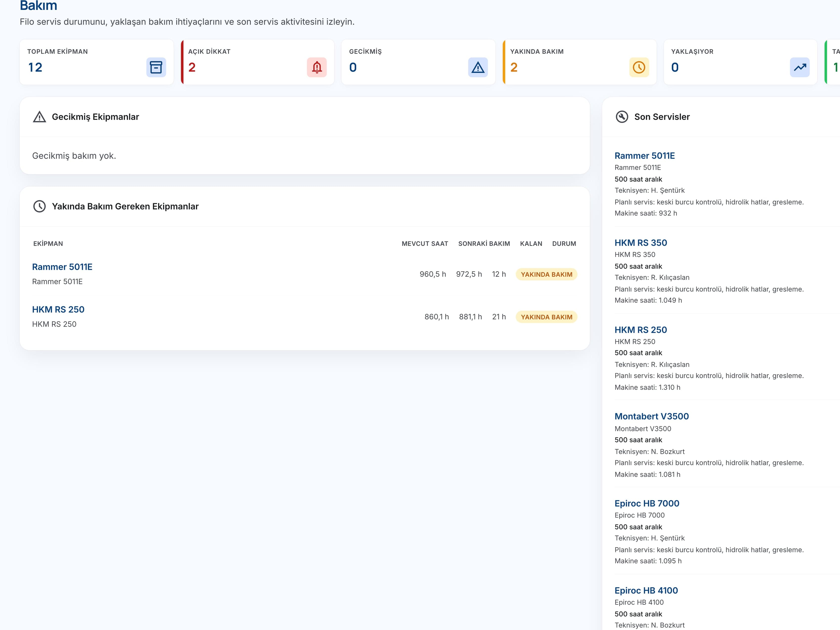Click the clock icon in Yakında Bakım stat card
Viewport: 840px width, 630px height.
point(639,67)
